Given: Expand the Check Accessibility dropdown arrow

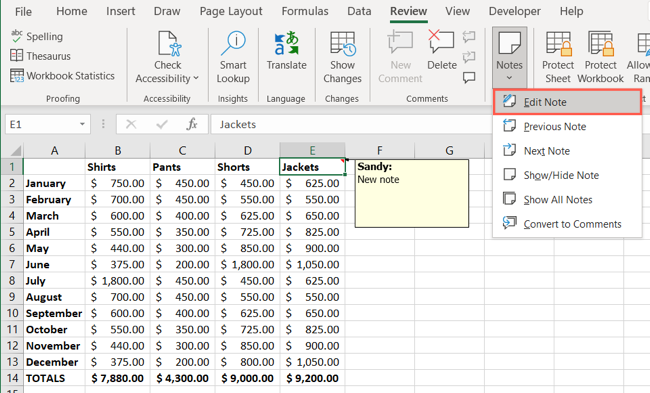Looking at the screenshot, I should pyautogui.click(x=196, y=78).
